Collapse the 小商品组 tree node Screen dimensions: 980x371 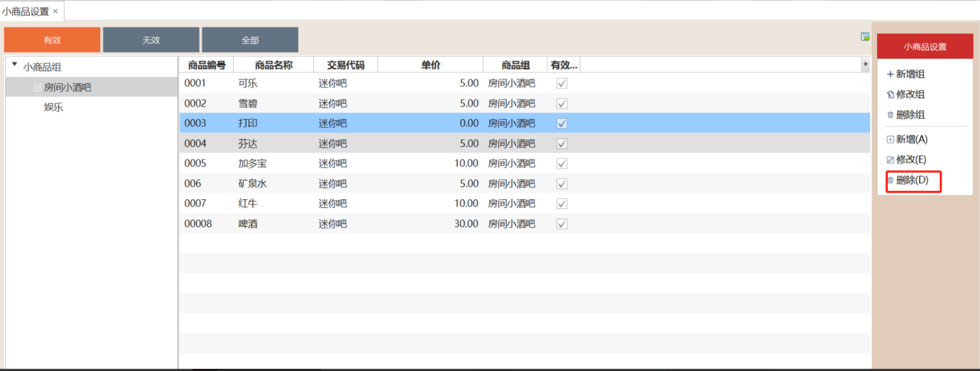(x=15, y=65)
